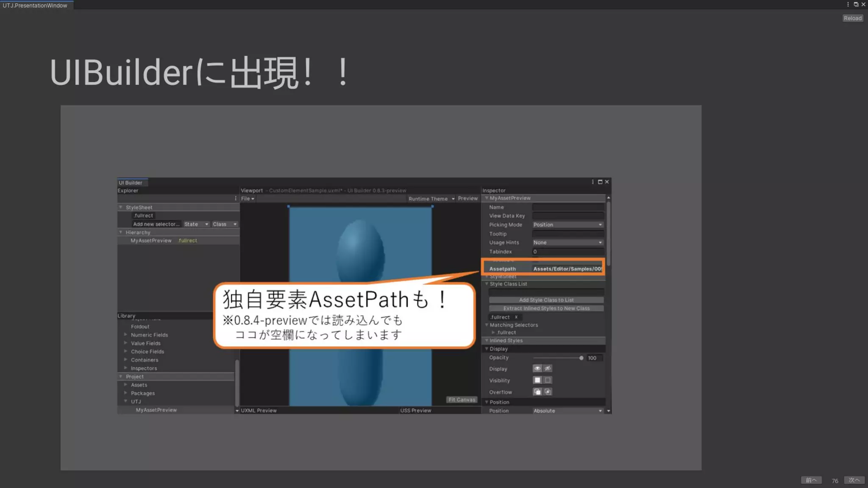Collapse the MyAssetPreview inspector header
This screenshot has width=868, height=488.
pyautogui.click(x=487, y=198)
